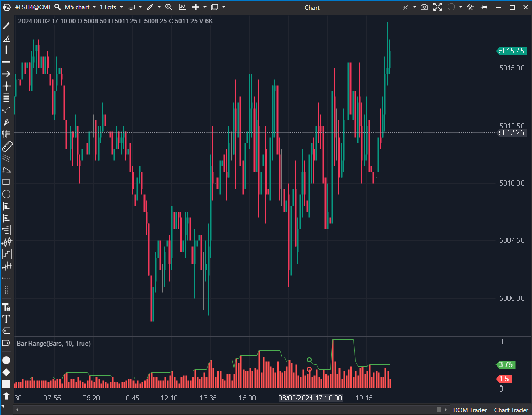Select the vertical line tool
532x415 pixels.
click(x=6, y=50)
